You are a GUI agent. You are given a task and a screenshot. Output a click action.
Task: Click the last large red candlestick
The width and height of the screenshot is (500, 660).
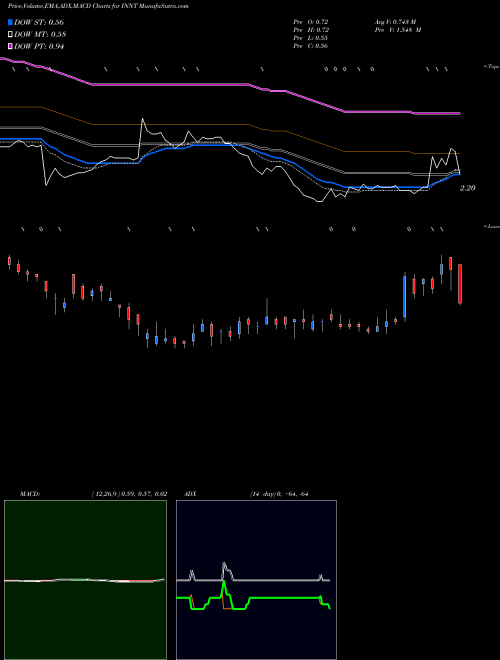460,283
